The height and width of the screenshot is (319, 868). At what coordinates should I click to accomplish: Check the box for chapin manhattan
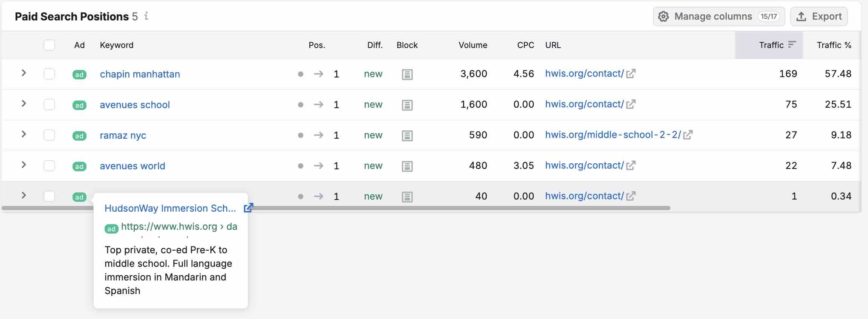(49, 74)
